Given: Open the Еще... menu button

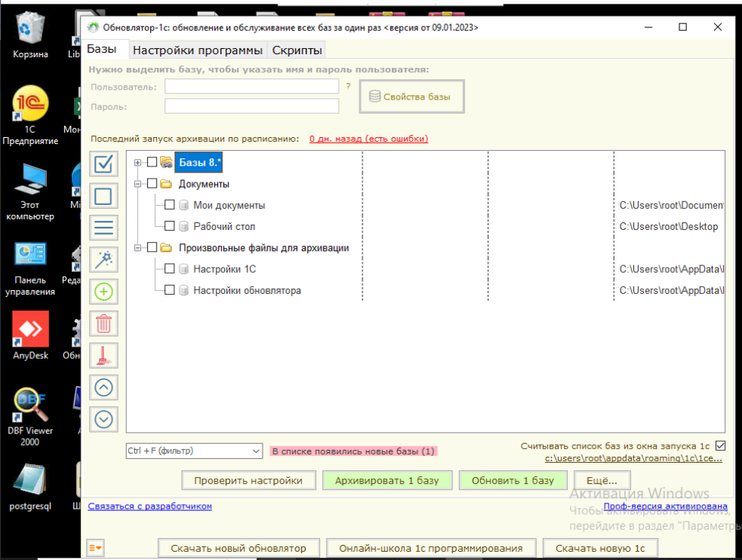Looking at the screenshot, I should point(602,481).
